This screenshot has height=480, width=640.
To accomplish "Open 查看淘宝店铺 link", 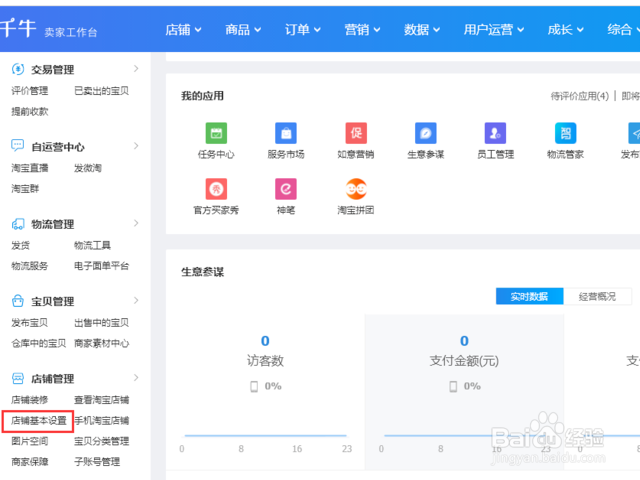I will 101,400.
